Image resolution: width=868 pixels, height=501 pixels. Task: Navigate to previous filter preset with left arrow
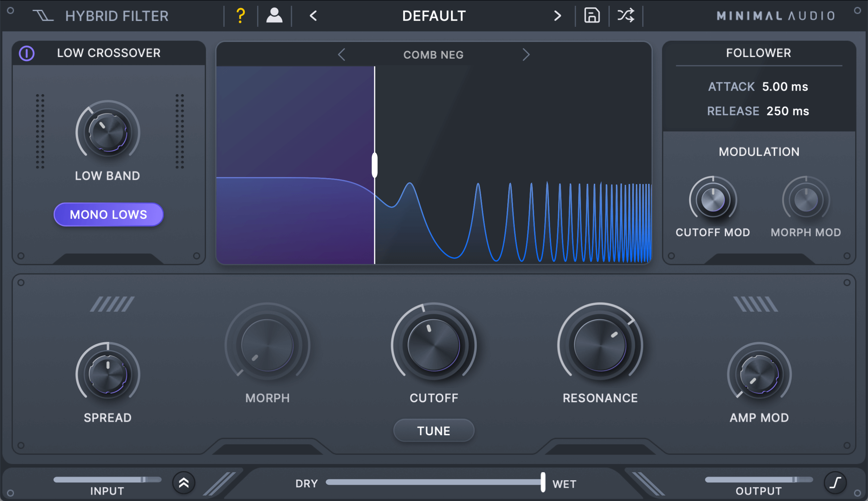click(x=341, y=55)
